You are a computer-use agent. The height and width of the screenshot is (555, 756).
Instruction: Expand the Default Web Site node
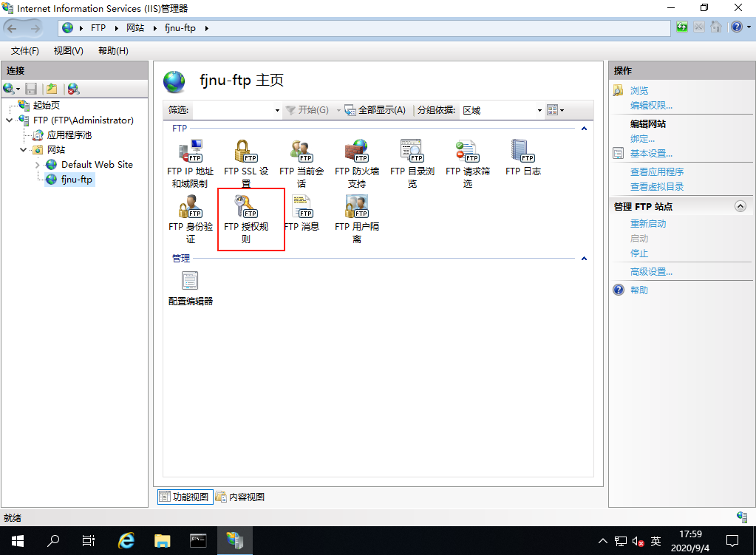[x=38, y=165]
